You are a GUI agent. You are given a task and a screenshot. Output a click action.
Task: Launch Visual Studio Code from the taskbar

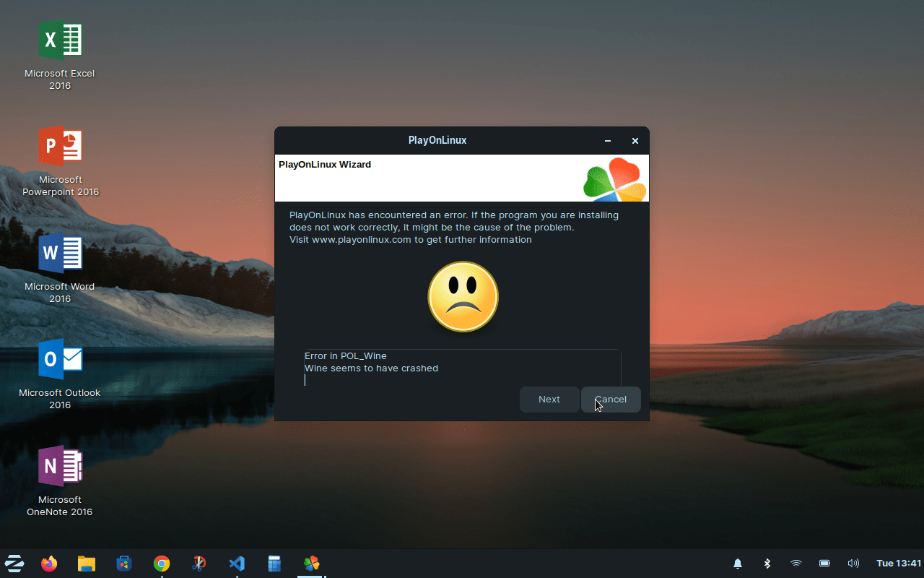[x=237, y=564]
